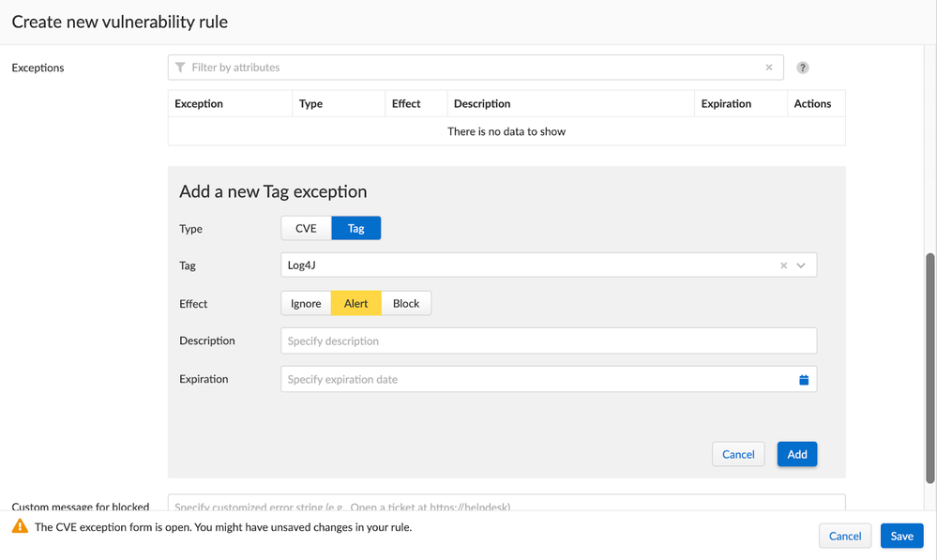The width and height of the screenshot is (937, 560).
Task: Cancel creating the vulnerability rule
Action: pyautogui.click(x=844, y=537)
